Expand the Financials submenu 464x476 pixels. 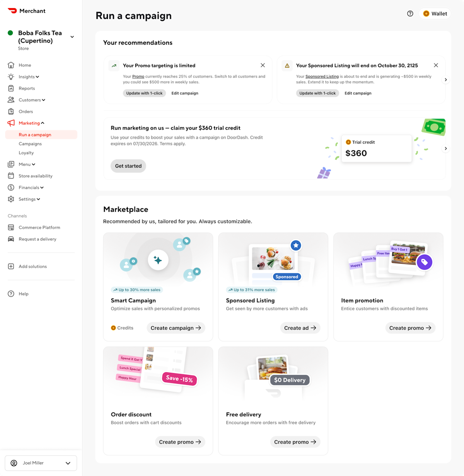click(42, 188)
